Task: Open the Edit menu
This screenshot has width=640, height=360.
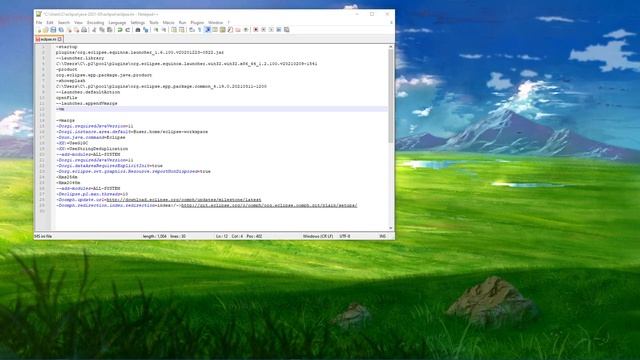Action: (50, 22)
